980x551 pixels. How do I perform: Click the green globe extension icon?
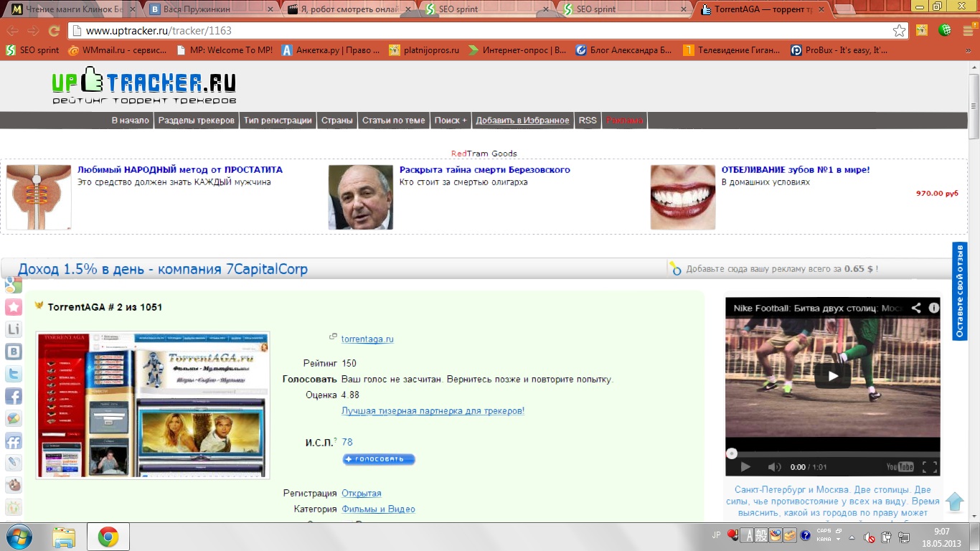pos(946,31)
